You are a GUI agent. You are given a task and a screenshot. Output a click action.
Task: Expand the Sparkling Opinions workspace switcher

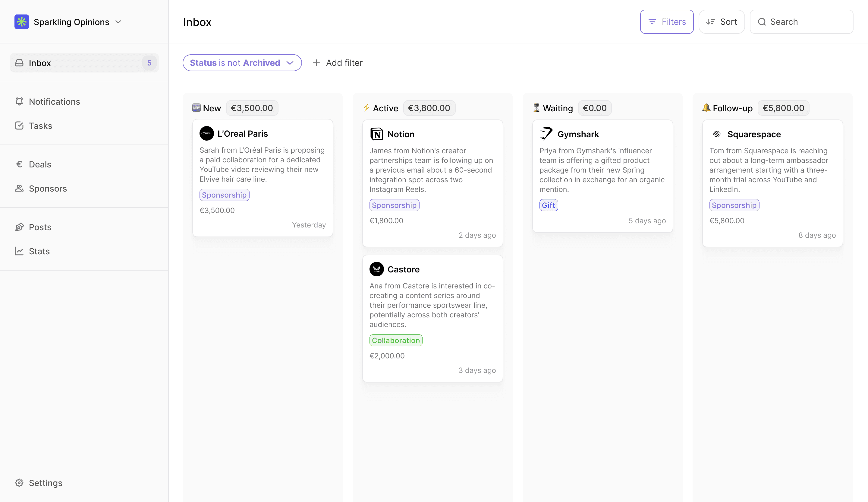pos(118,22)
